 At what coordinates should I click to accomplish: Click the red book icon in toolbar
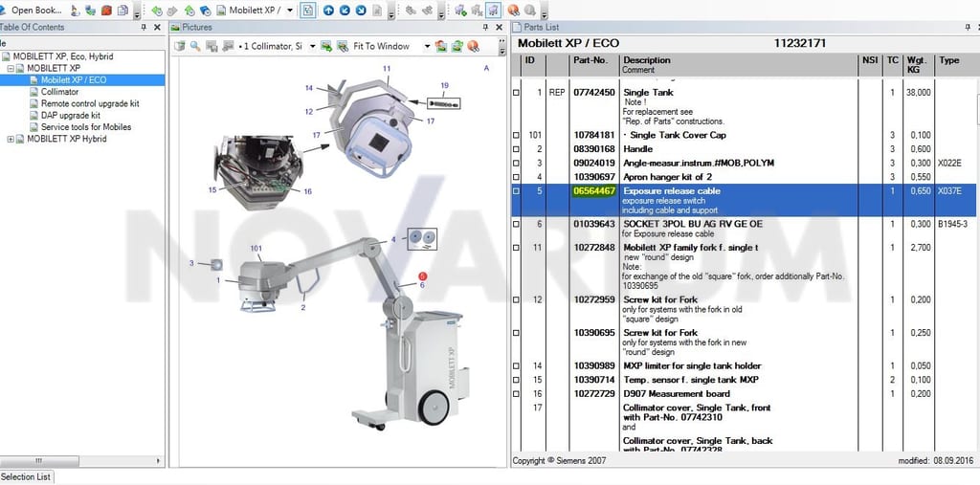click(106, 11)
